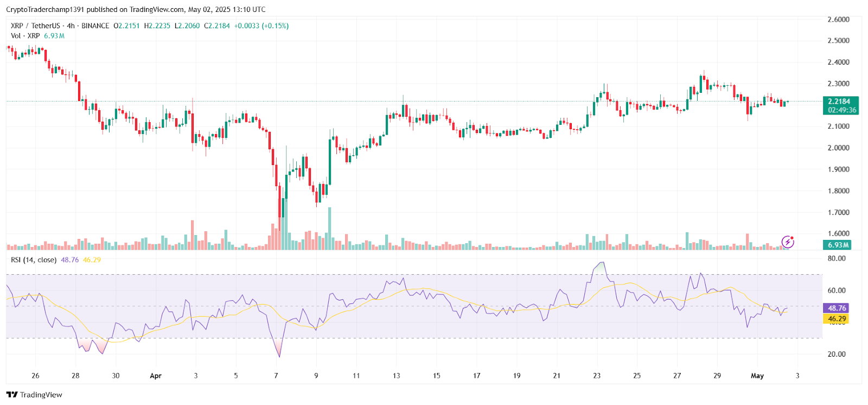
Task: Click date 7 on the time axis
Action: tap(276, 376)
